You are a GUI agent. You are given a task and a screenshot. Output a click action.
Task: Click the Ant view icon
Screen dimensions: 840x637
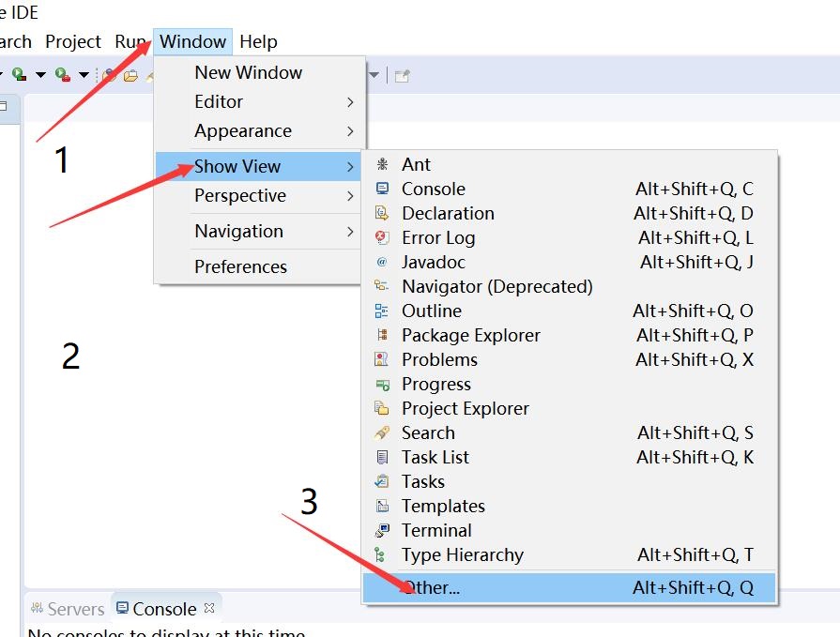click(382, 164)
